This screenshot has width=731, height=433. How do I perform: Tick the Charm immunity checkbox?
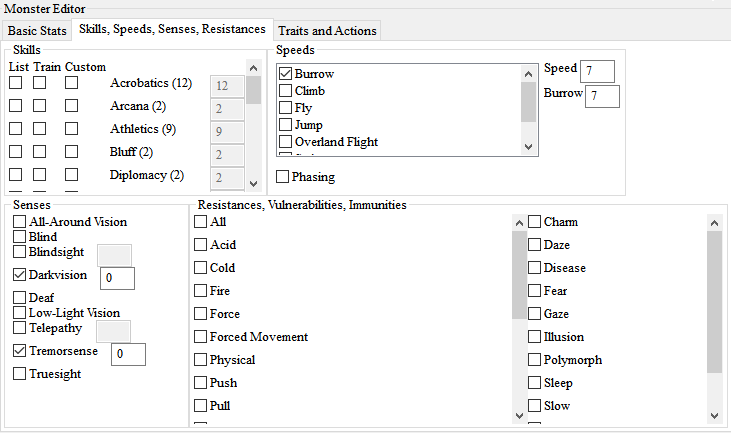click(x=535, y=222)
